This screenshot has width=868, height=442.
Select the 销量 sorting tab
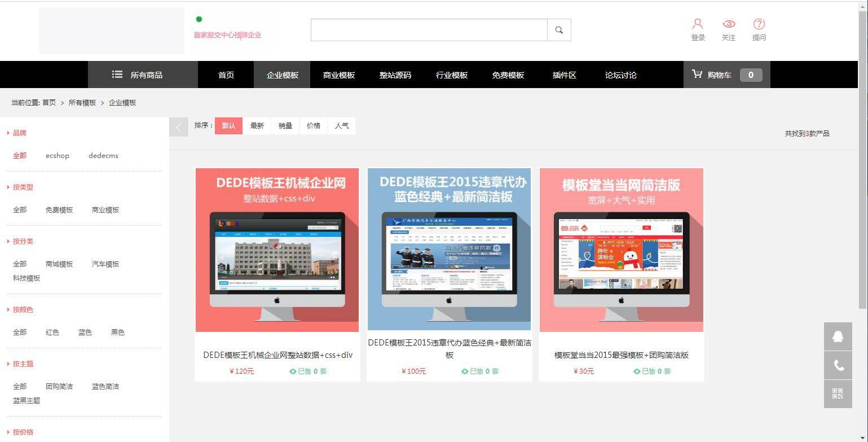pos(285,125)
